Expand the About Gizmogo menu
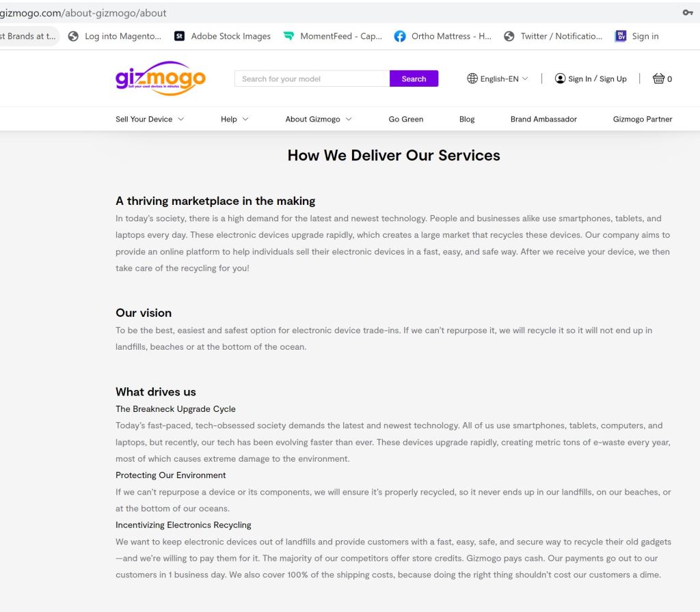Image resolution: width=700 pixels, height=612 pixels. pos(319,119)
